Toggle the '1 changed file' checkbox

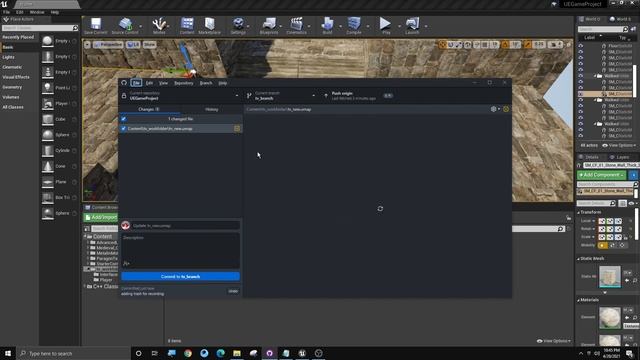(x=124, y=119)
